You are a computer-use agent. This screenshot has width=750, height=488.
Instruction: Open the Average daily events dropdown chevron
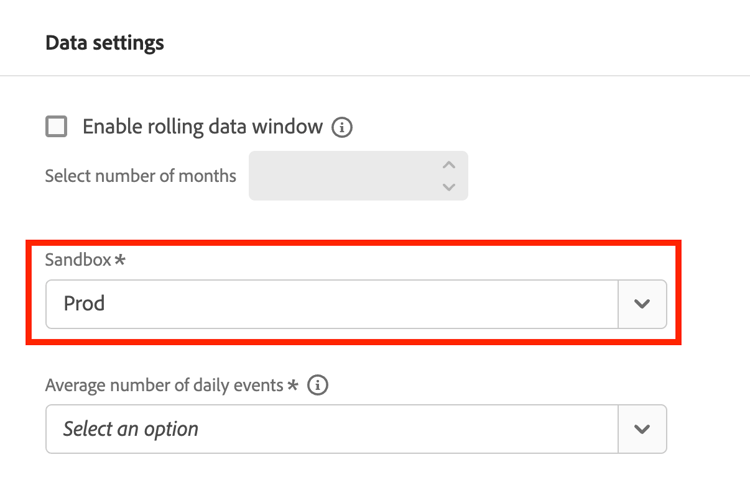point(642,429)
